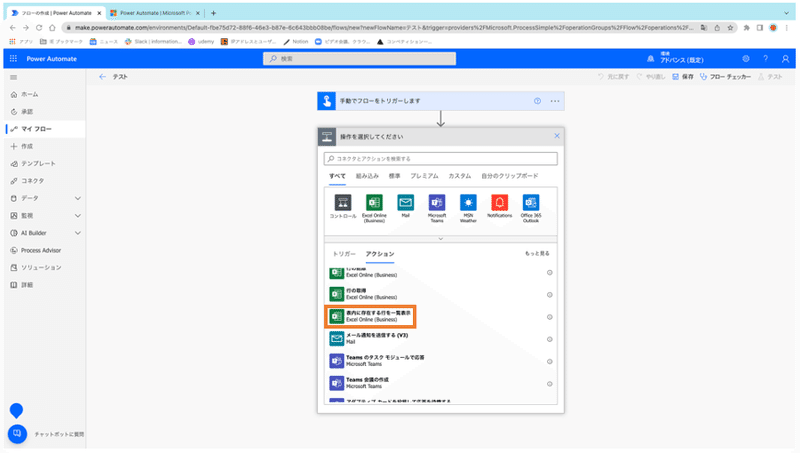
Task: Click the back arrow next to テスト
Action: (x=103, y=77)
